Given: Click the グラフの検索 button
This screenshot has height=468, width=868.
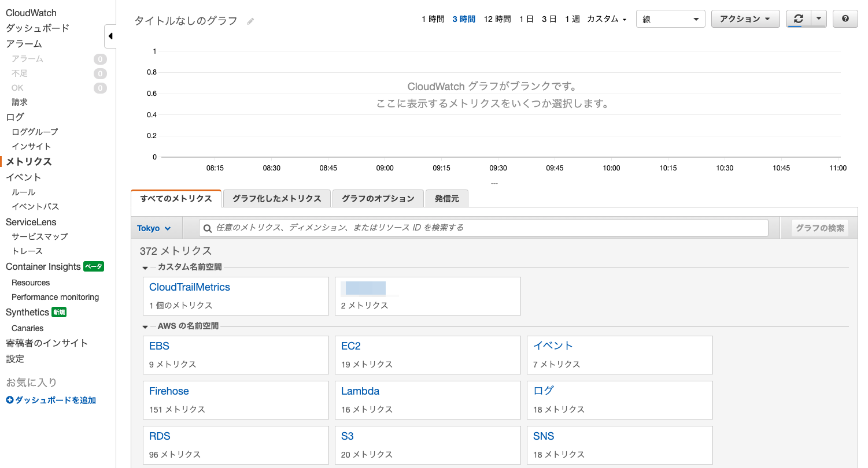Looking at the screenshot, I should [819, 228].
